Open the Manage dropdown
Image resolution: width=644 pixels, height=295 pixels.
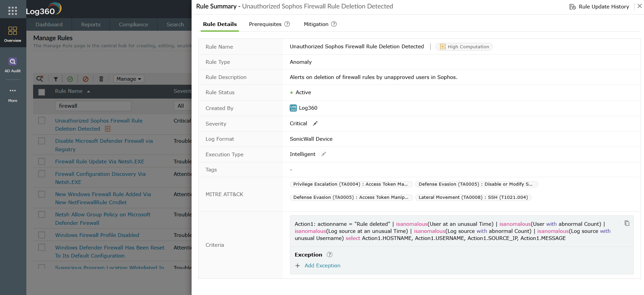click(x=129, y=79)
